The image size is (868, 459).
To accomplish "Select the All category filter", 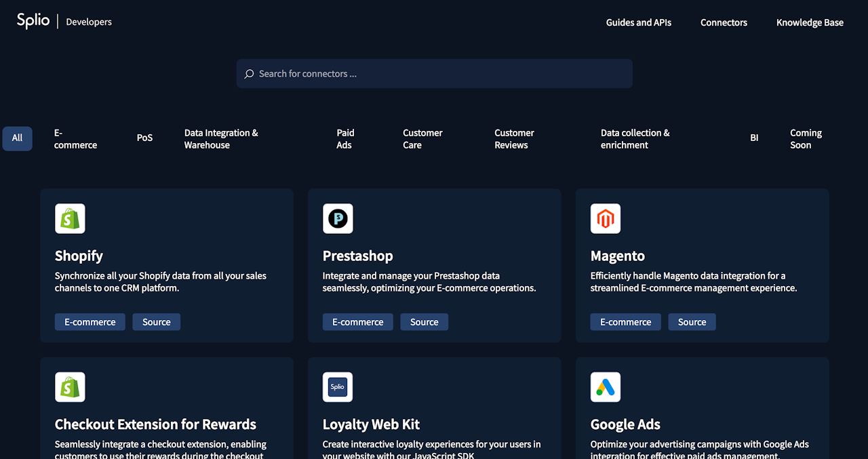I will 17,138.
